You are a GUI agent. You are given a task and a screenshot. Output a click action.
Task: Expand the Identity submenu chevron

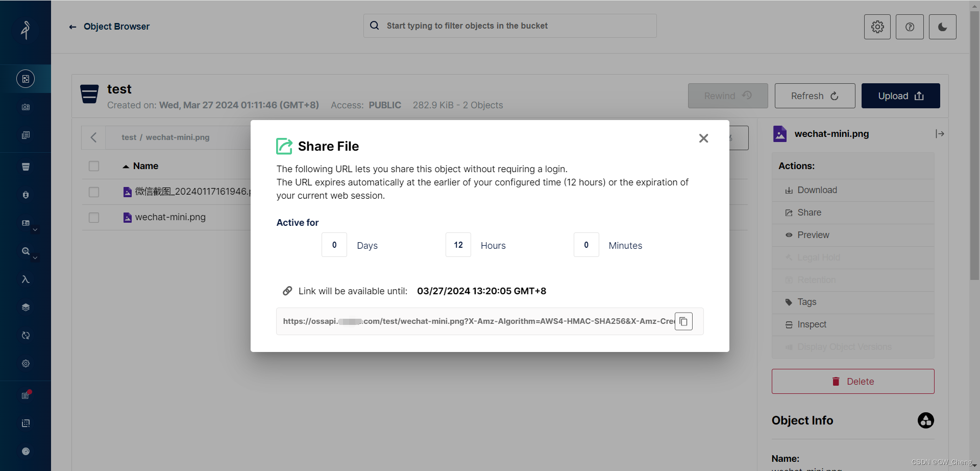pos(35,230)
